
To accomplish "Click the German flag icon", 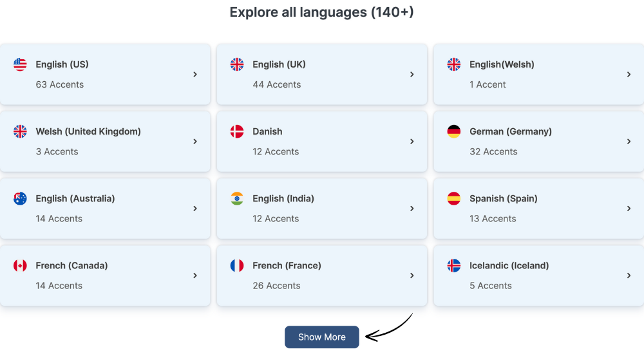I will tap(454, 131).
